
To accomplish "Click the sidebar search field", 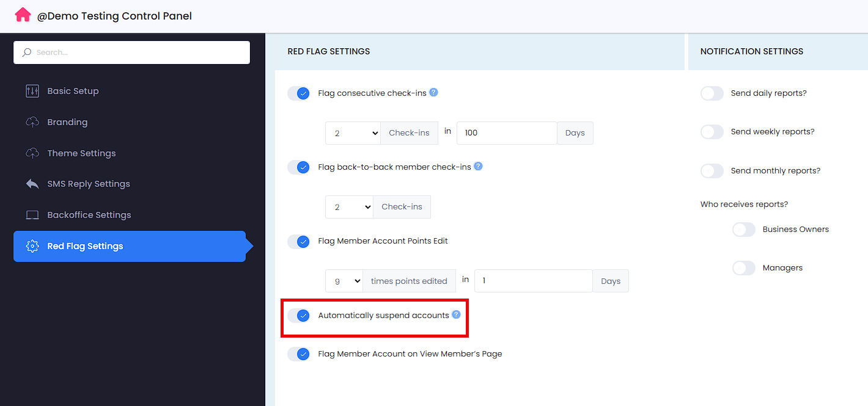I will pyautogui.click(x=132, y=53).
